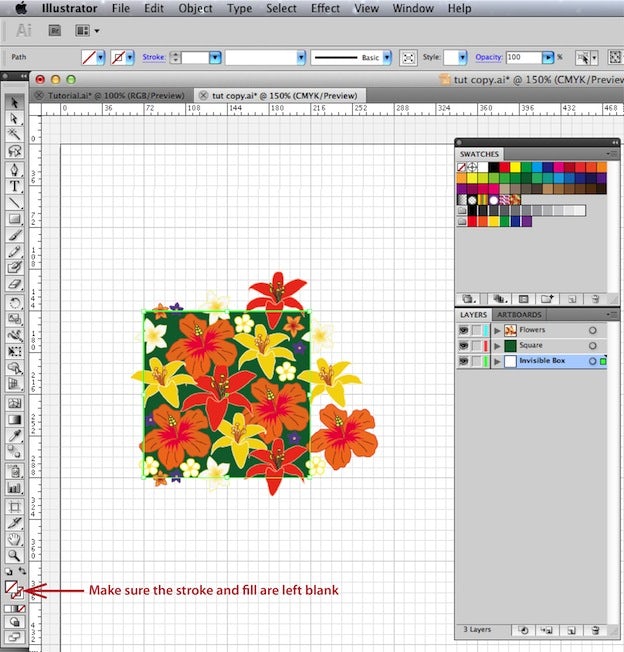Hide the Flowers layer with eye icon
The image size is (624, 652).
pos(464,330)
